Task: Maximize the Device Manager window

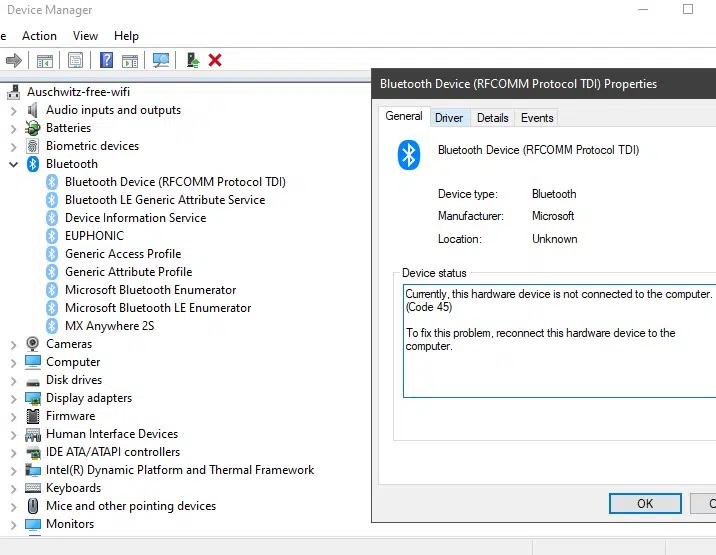Action: point(688,9)
